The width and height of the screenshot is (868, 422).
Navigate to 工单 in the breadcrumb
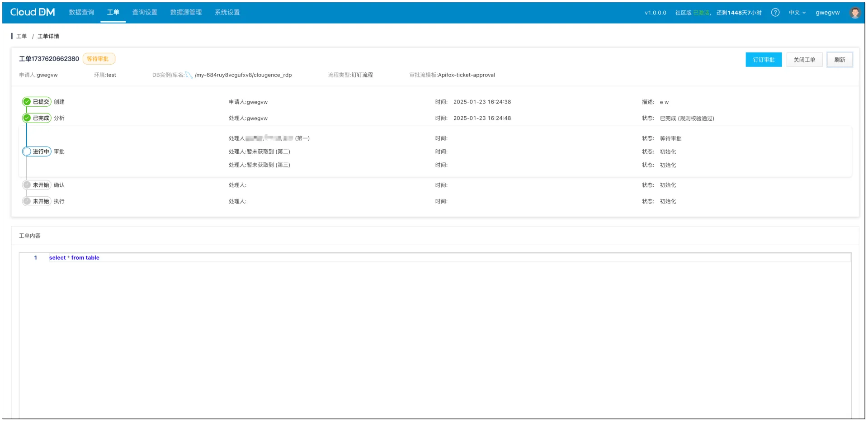click(21, 36)
